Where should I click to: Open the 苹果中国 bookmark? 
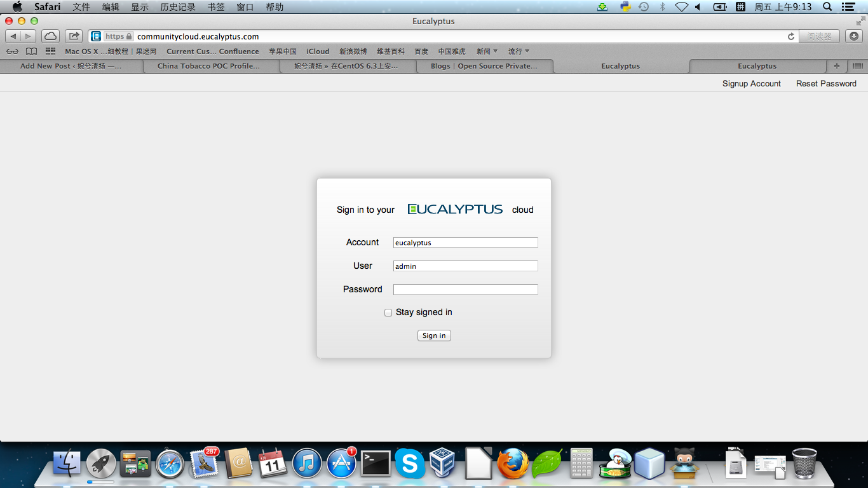(283, 51)
